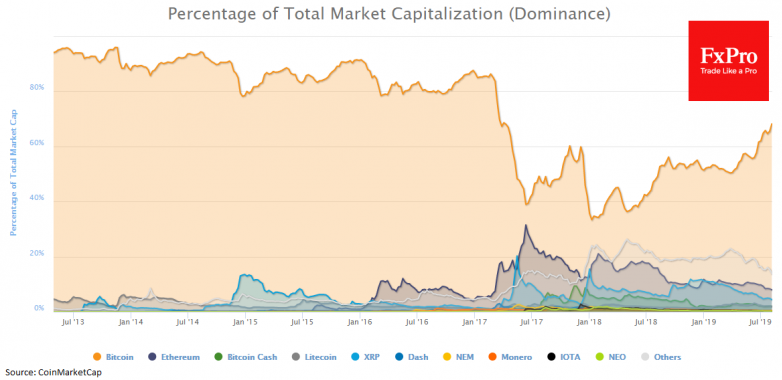Toggle the Bitcoin series in the legend
Screen dimensions: 782x380
[x=113, y=357]
